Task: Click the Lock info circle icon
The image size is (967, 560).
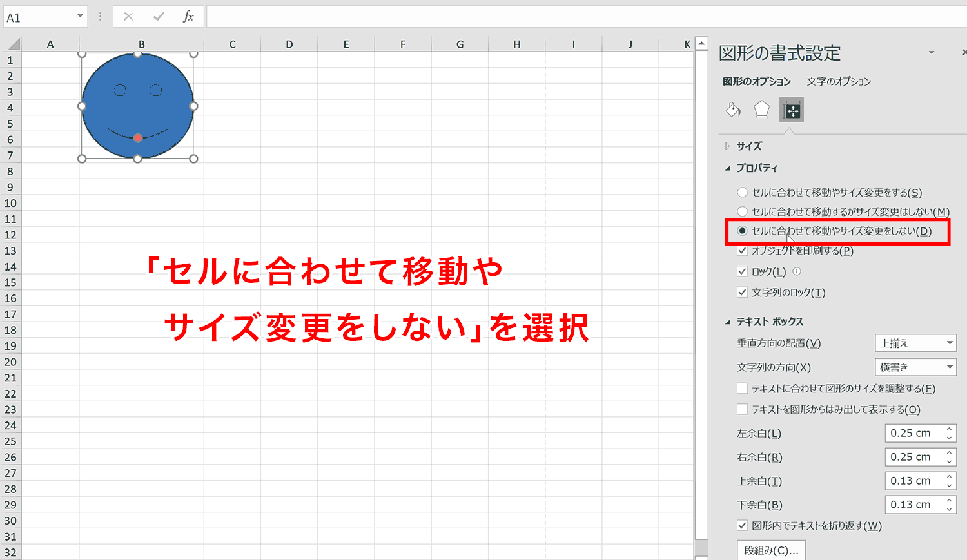Action: pyautogui.click(x=797, y=271)
